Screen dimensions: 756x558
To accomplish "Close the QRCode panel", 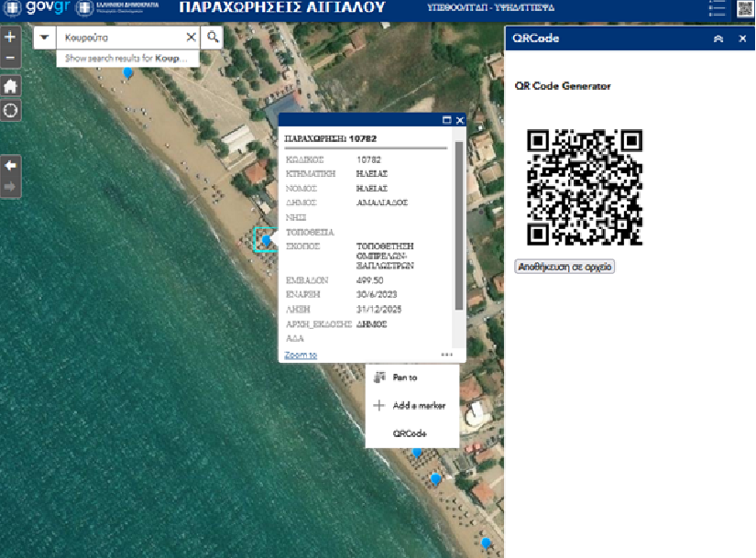I will tap(742, 38).
